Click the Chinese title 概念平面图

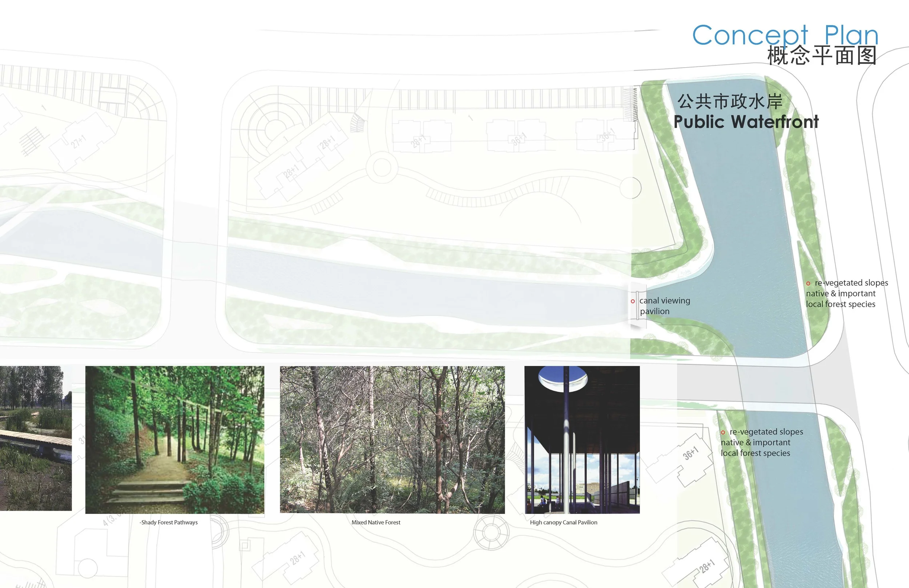pyautogui.click(x=822, y=55)
